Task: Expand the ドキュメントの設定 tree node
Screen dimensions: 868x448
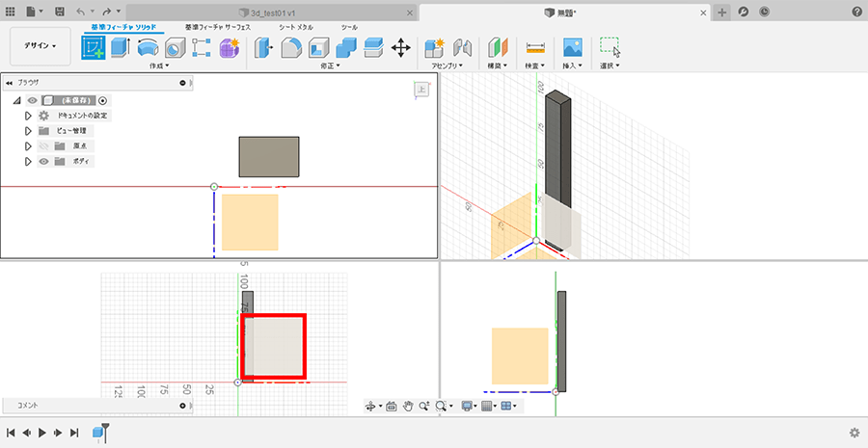Action: coord(29,116)
